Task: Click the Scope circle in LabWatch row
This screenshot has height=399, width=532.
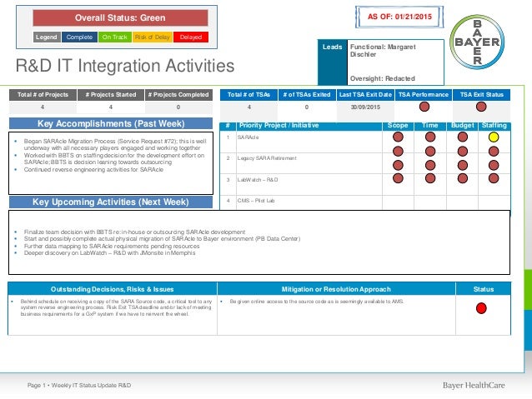Action: (398, 178)
